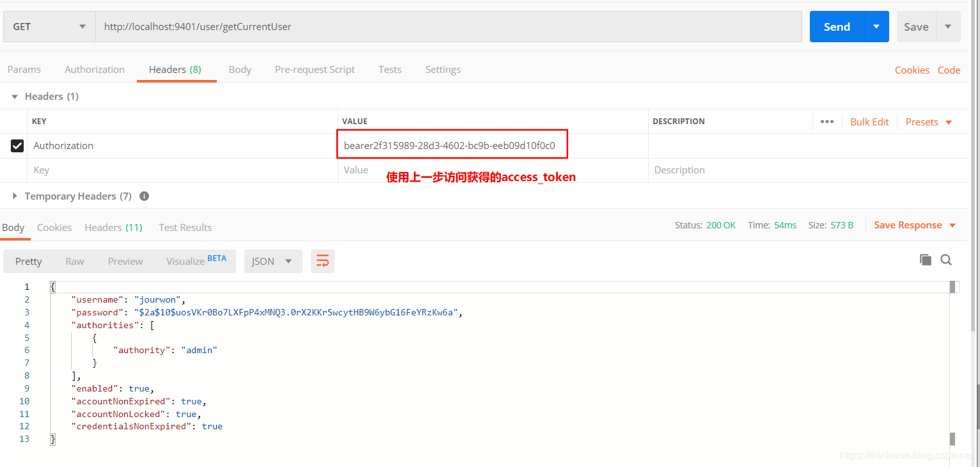This screenshot has width=980, height=467.
Task: Click Bulk Edit for headers
Action: point(869,122)
